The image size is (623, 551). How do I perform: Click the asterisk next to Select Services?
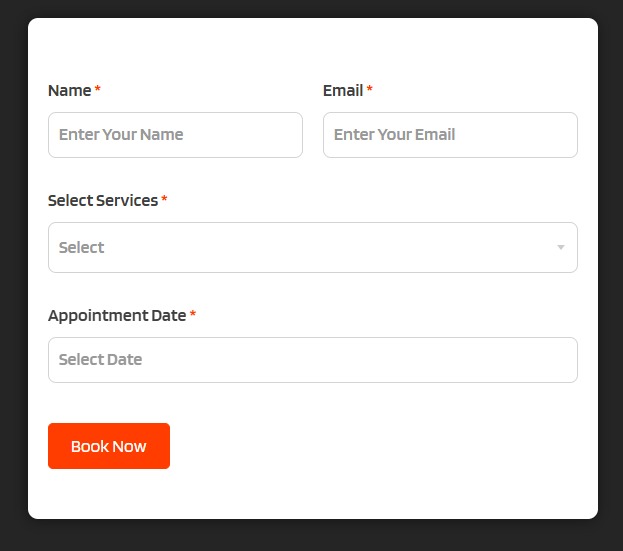pos(164,200)
